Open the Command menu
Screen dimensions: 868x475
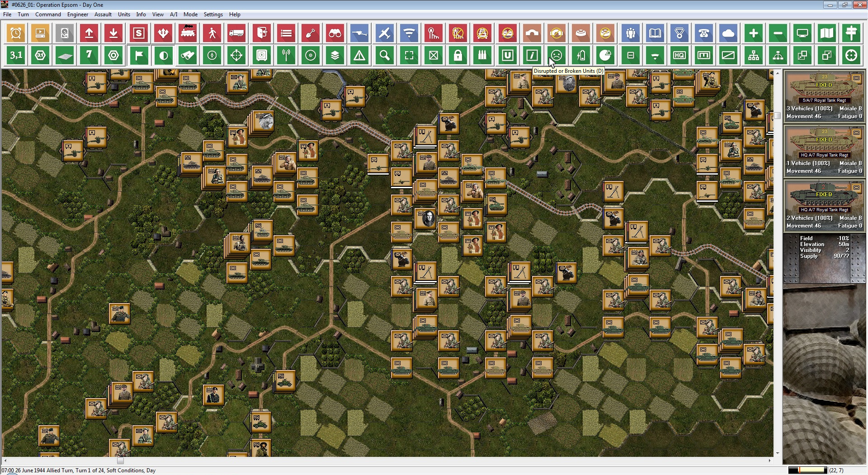48,14
